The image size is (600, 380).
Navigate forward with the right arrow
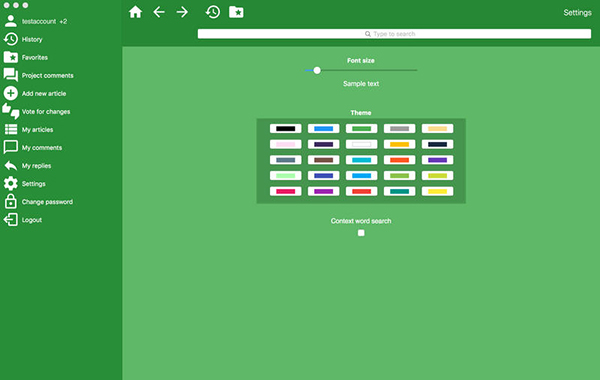coord(182,12)
